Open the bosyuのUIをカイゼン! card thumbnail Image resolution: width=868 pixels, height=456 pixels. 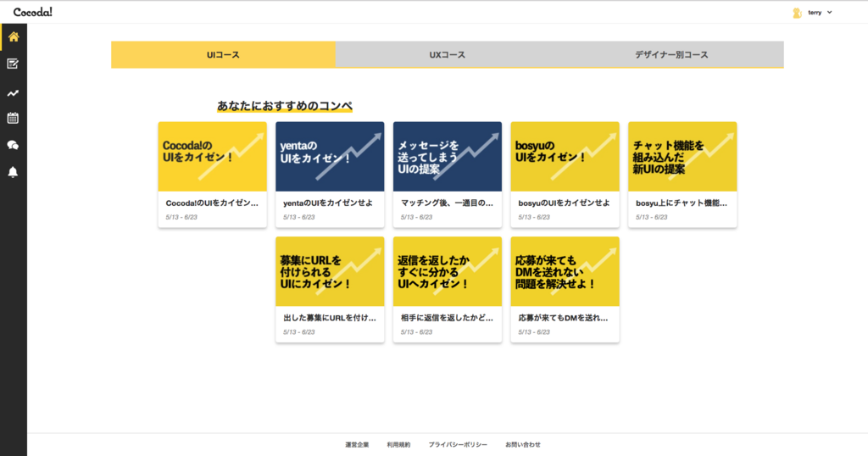(565, 157)
